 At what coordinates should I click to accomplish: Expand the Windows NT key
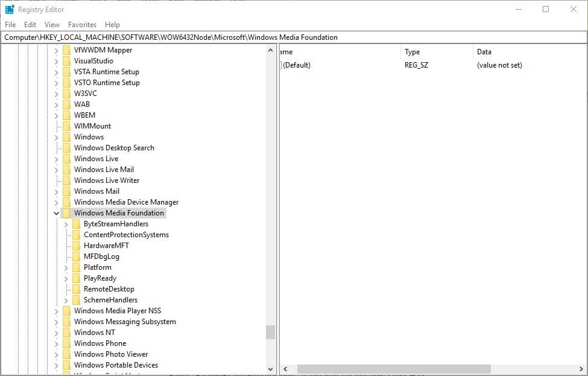56,333
